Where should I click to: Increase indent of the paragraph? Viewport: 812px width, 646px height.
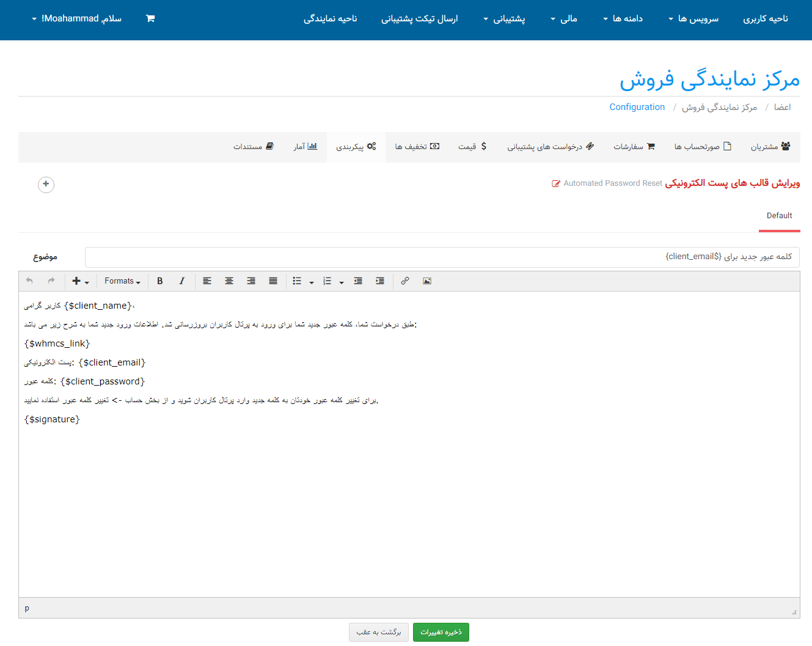click(x=380, y=281)
